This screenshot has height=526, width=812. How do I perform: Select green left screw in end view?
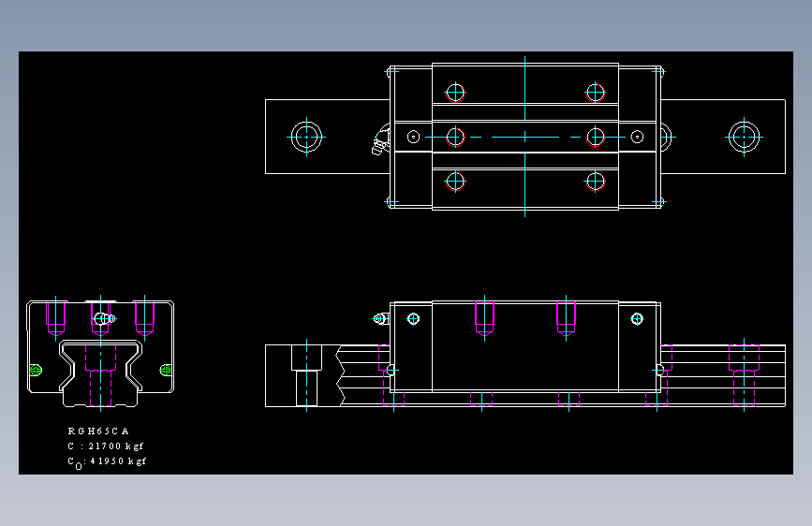pos(36,371)
